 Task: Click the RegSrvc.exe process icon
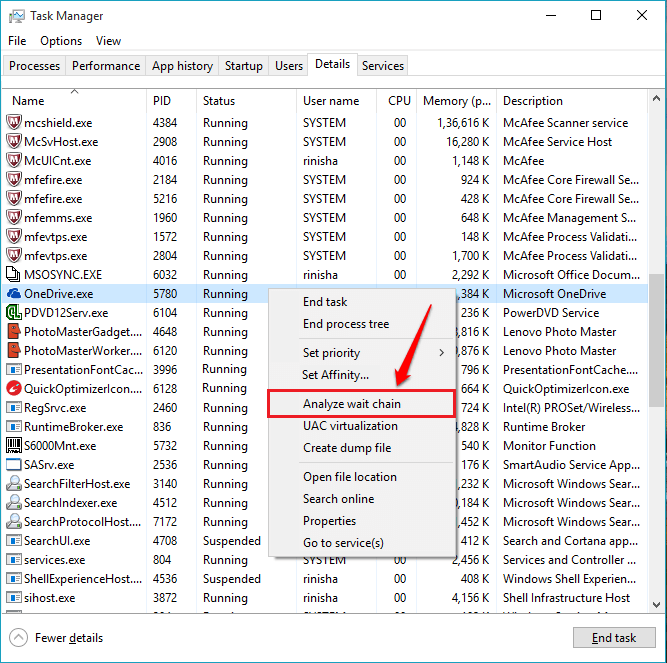coord(14,407)
